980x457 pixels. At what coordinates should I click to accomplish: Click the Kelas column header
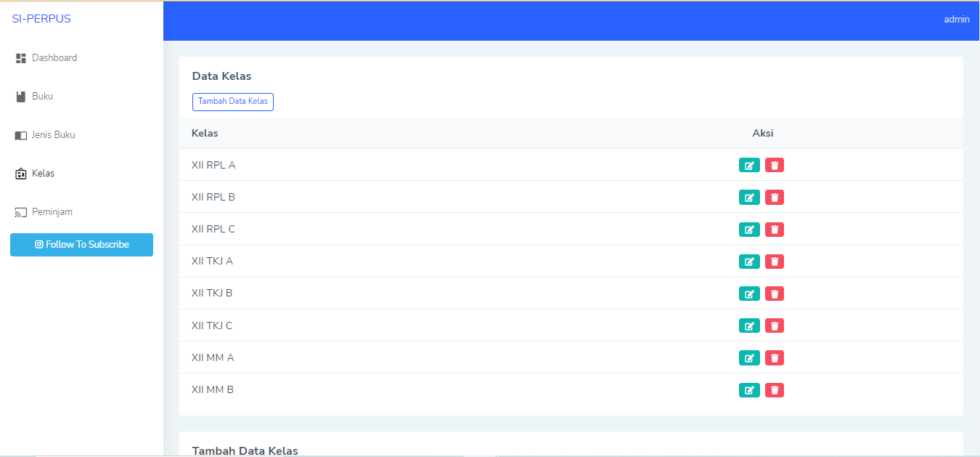(x=205, y=133)
